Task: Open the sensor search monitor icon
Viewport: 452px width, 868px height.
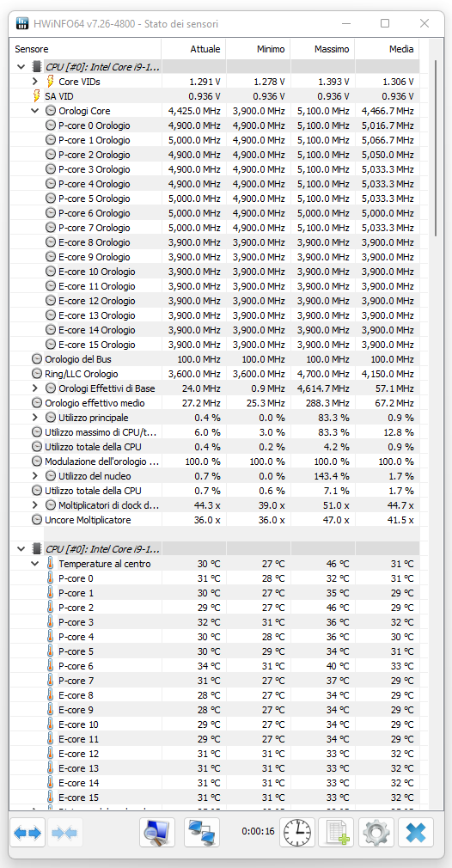Action: point(157,832)
